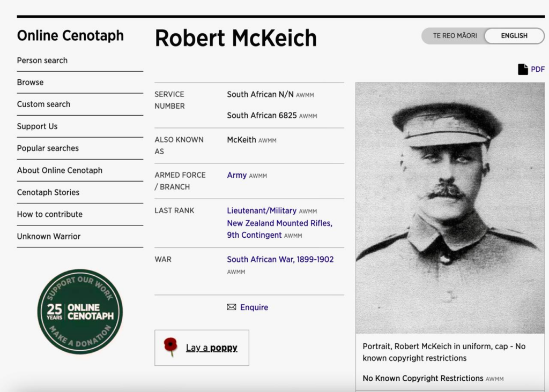Click the PDF document icon
Image resolution: width=549 pixels, height=392 pixels.
[x=523, y=69]
